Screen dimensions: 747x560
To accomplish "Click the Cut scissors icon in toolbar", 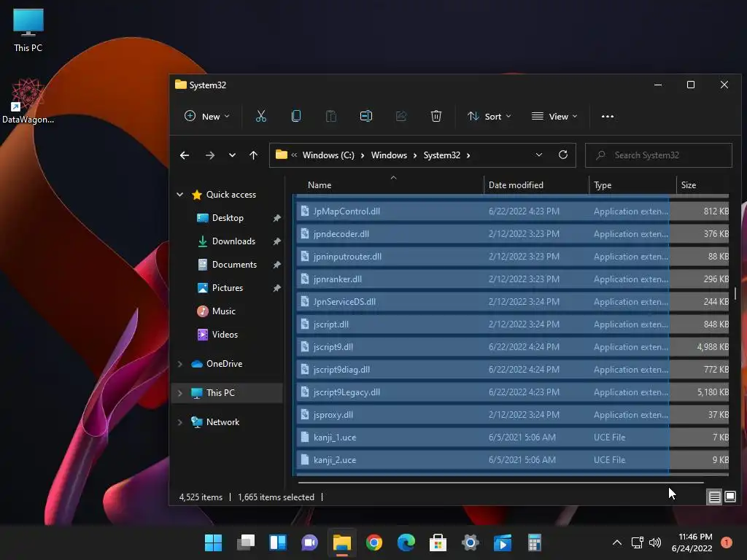I will [261, 116].
